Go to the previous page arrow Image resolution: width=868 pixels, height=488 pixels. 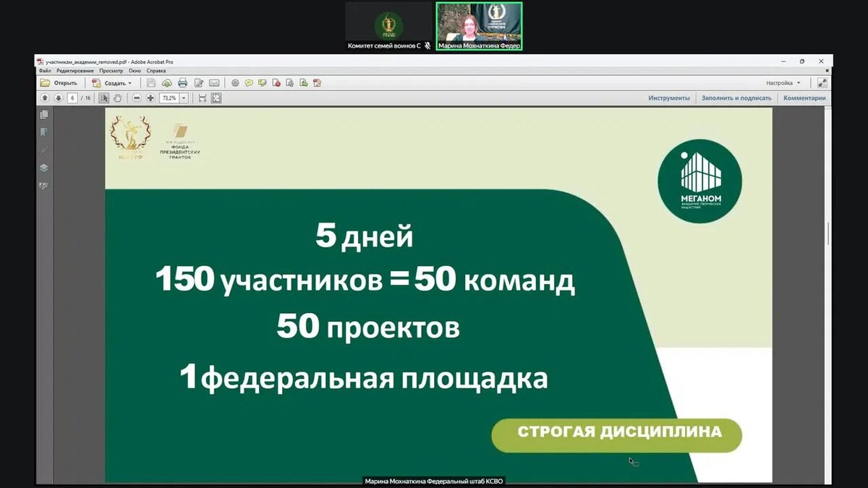(45, 98)
